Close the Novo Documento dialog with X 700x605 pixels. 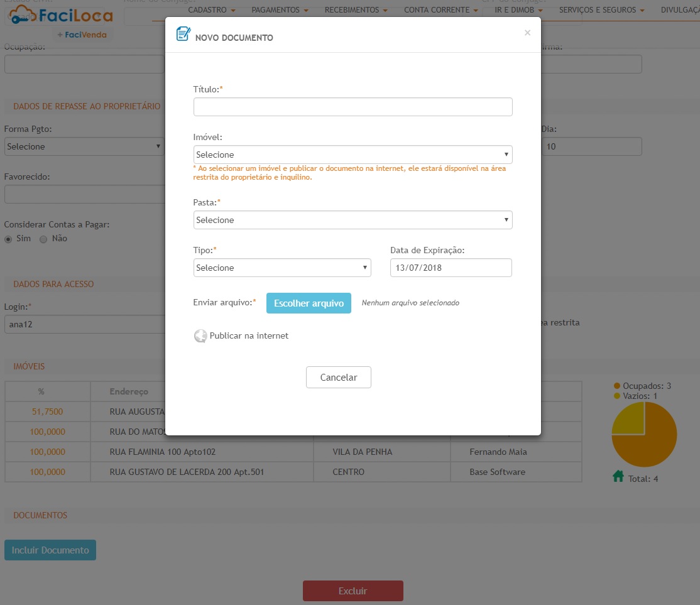point(527,33)
